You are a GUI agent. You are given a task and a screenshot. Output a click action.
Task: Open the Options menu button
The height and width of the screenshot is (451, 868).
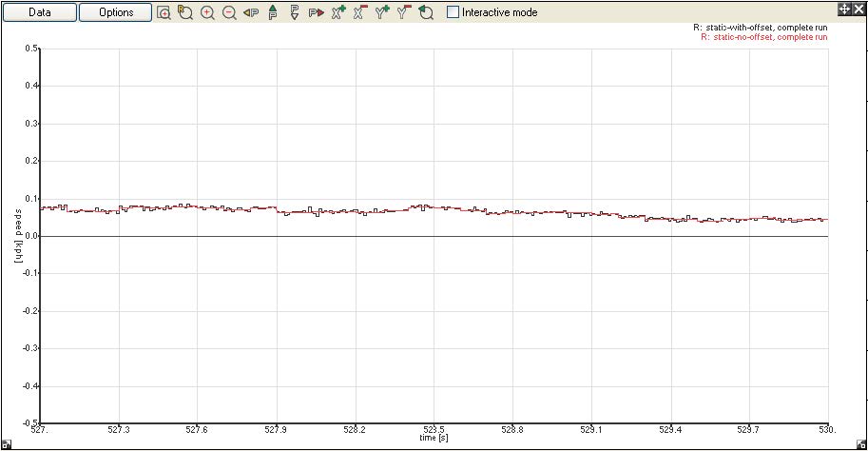116,12
